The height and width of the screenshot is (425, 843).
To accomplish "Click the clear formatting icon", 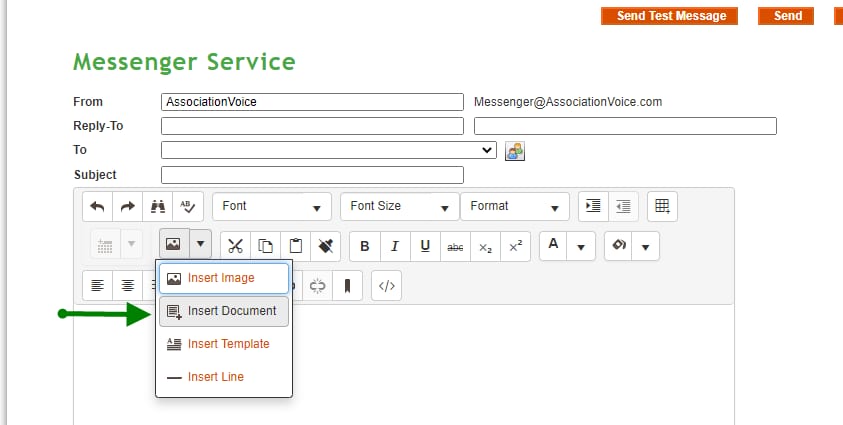I will [326, 246].
